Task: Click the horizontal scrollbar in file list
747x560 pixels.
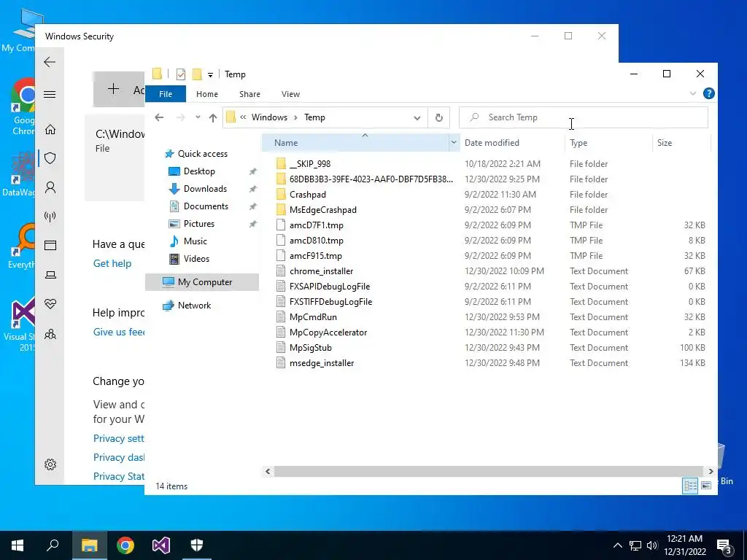Action: (488, 471)
